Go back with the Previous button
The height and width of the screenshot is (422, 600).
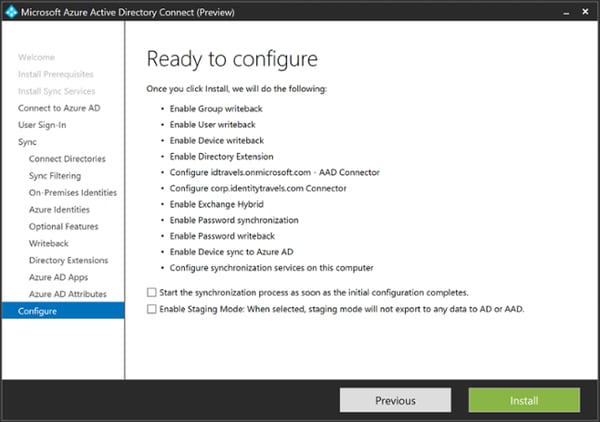coord(395,400)
